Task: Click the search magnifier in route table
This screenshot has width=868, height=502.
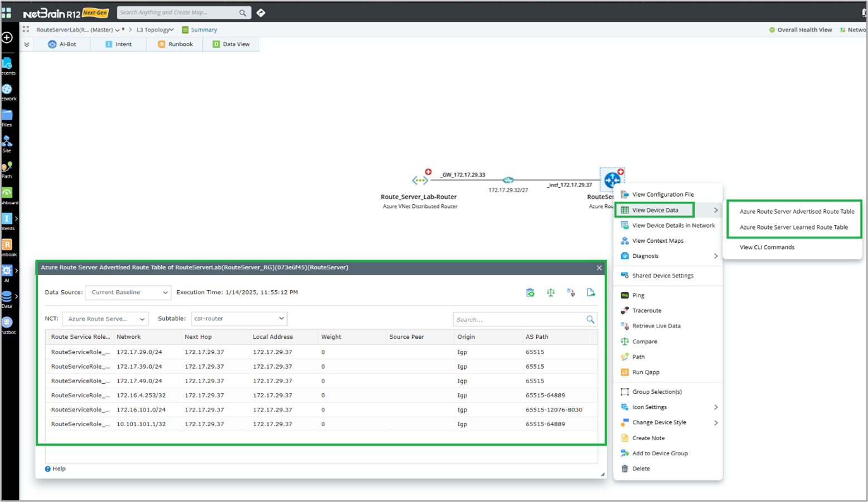Action: tap(590, 319)
